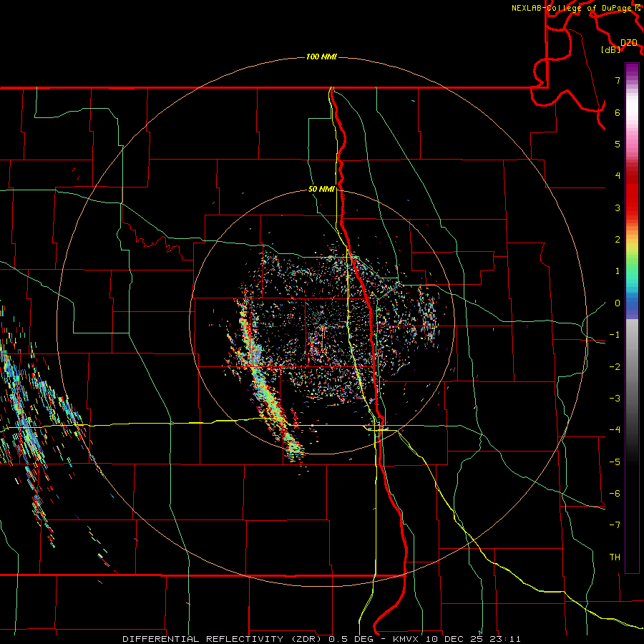Click the Differential Reflectivity caption text
This screenshot has width=644, height=644.
(x=321, y=639)
